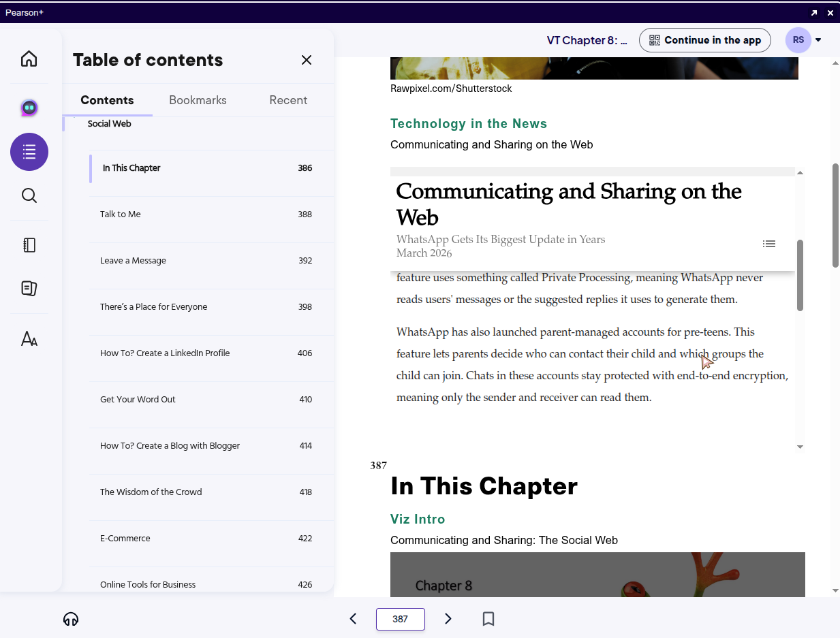The image size is (840, 638).
Task: Switch to the Bookmarks tab
Action: click(x=198, y=100)
